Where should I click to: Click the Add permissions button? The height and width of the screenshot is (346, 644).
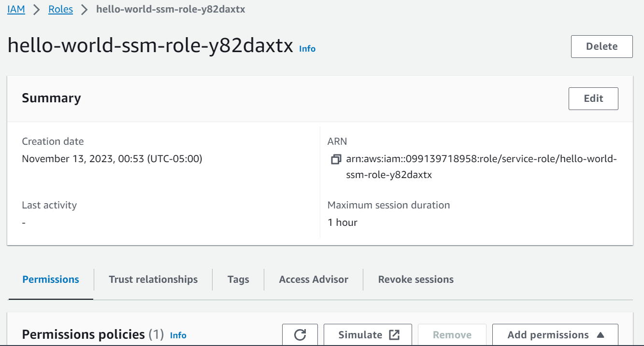[555, 335]
